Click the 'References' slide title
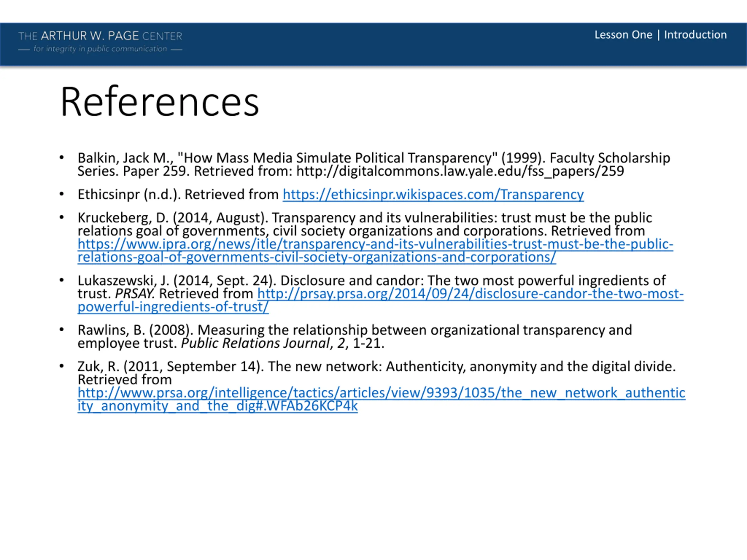Image resolution: width=747 pixels, height=560 pixels. pyautogui.click(x=160, y=101)
